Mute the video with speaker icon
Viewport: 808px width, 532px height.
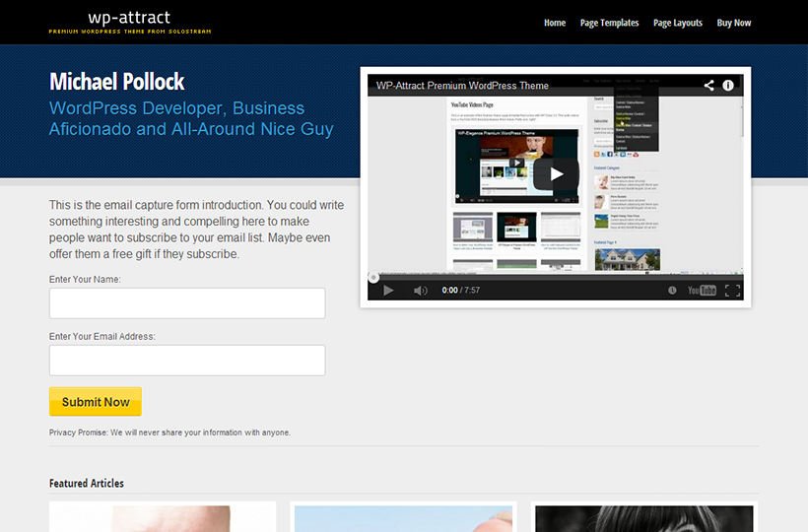pyautogui.click(x=420, y=291)
